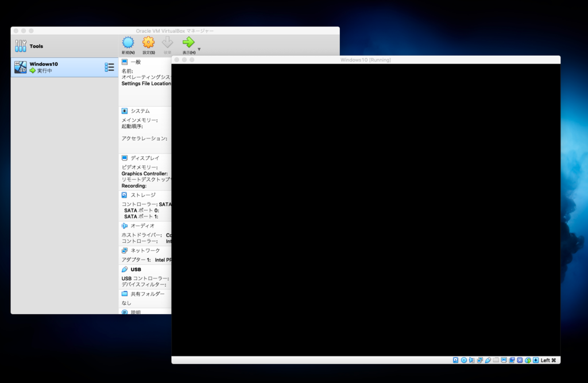The height and width of the screenshot is (383, 588).
Task: Open the ストレージ (Storage) section header
Action: click(x=143, y=195)
